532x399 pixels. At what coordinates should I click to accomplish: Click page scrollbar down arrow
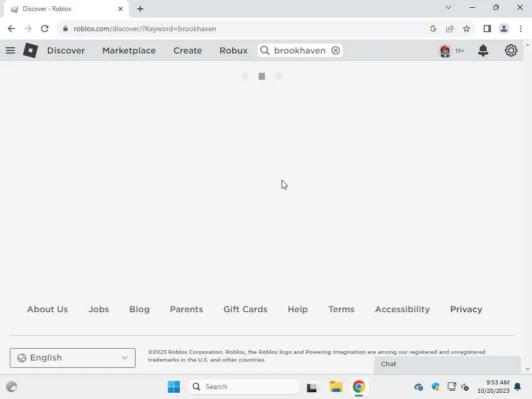[527, 369]
